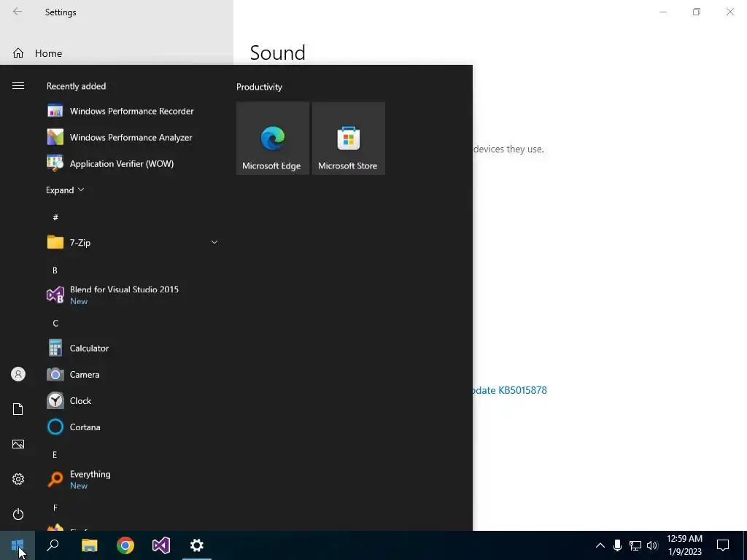The image size is (747, 560).
Task: Click the back arrow in Settings window
Action: [18, 12]
